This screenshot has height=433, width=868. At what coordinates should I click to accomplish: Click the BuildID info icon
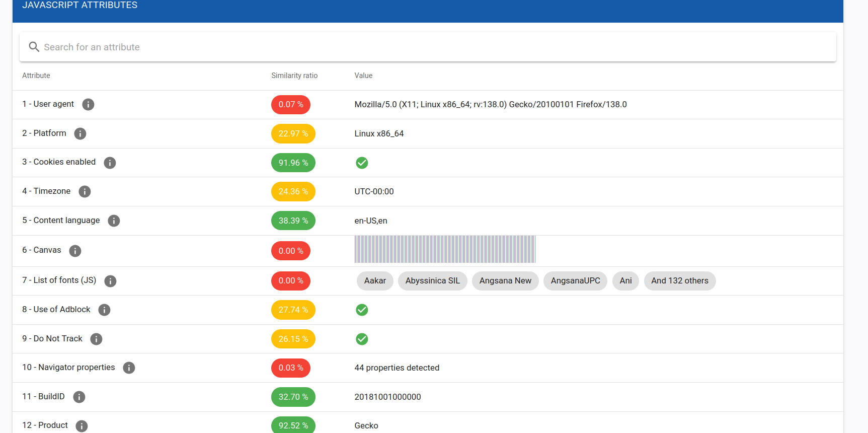(79, 397)
